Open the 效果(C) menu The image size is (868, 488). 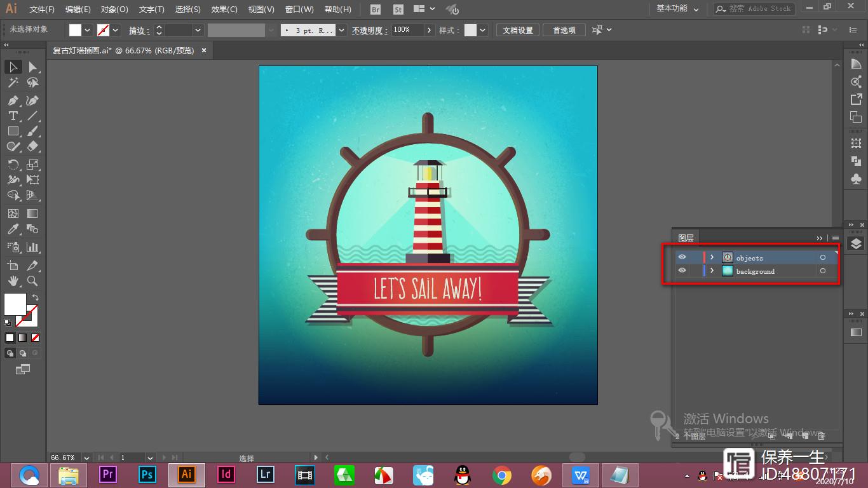coord(224,10)
